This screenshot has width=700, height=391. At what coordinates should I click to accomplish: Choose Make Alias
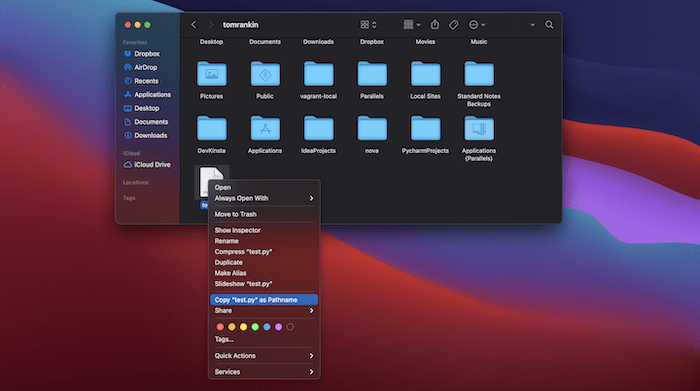click(x=264, y=273)
